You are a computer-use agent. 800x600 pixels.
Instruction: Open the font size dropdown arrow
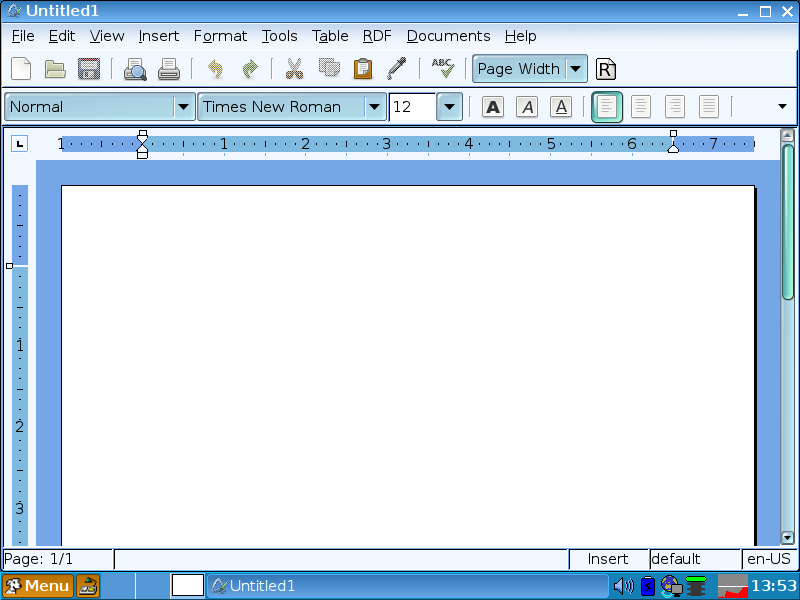coord(449,107)
